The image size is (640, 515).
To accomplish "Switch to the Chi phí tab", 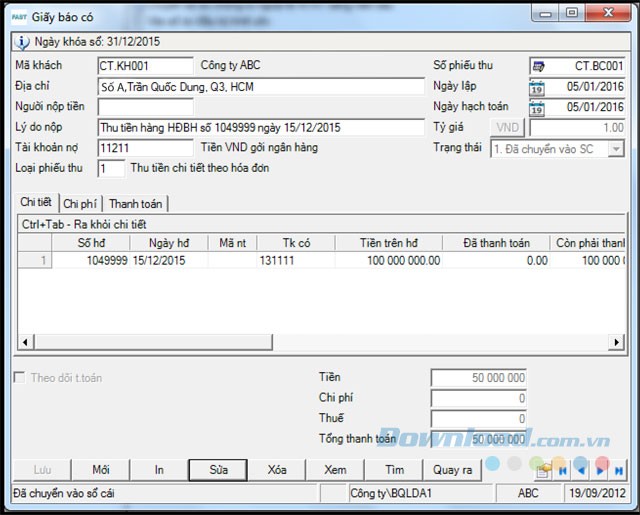I will point(81,204).
